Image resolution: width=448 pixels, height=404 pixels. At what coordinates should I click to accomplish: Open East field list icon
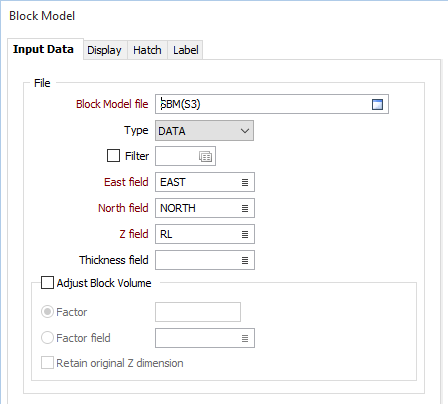point(245,182)
